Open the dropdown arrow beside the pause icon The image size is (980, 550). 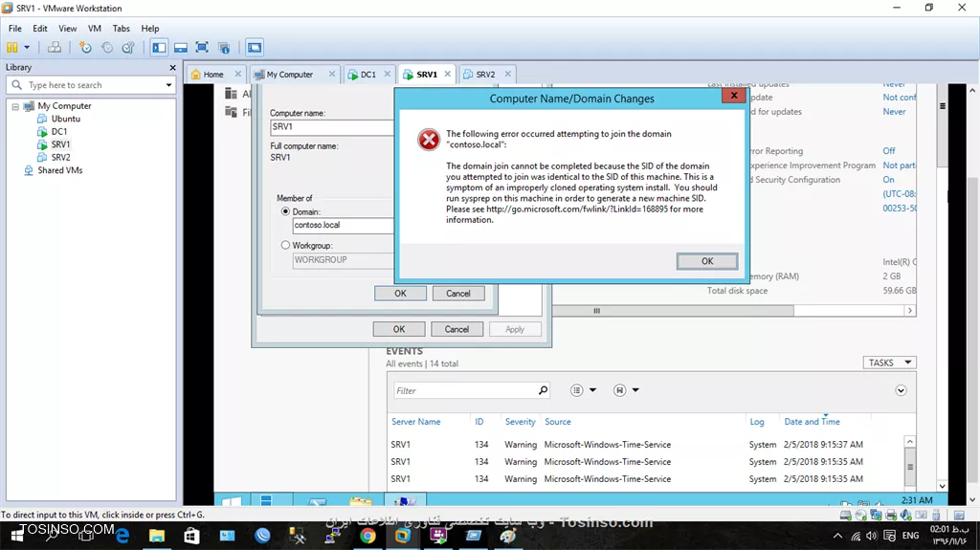coord(27,48)
